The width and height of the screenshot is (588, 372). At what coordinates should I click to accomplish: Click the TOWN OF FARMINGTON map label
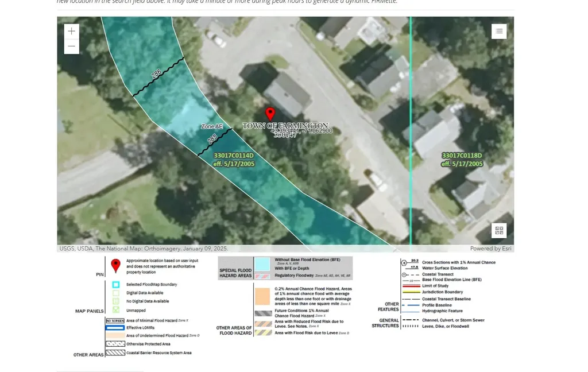point(285,126)
